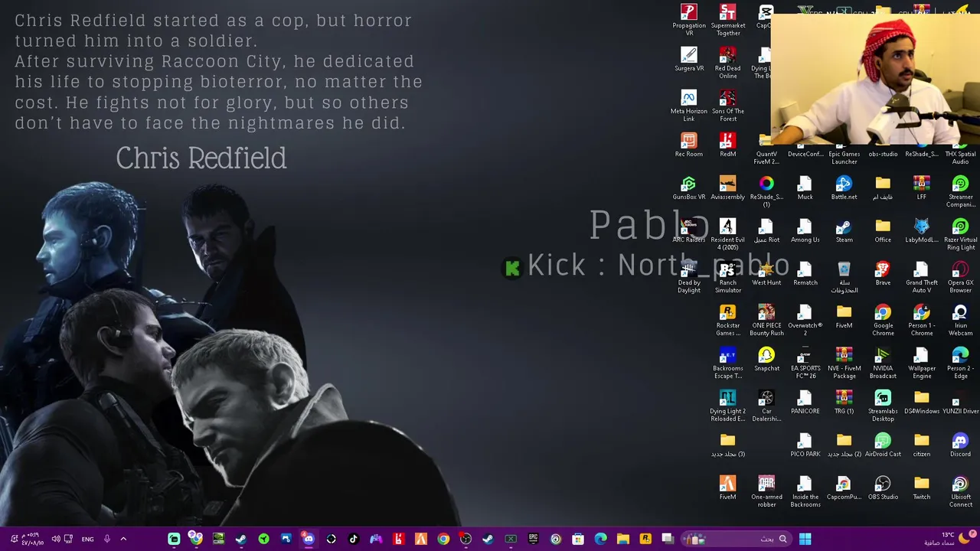Open the Overwatch 2 shortcut
This screenshot has height=551, width=980.
pos(805,320)
